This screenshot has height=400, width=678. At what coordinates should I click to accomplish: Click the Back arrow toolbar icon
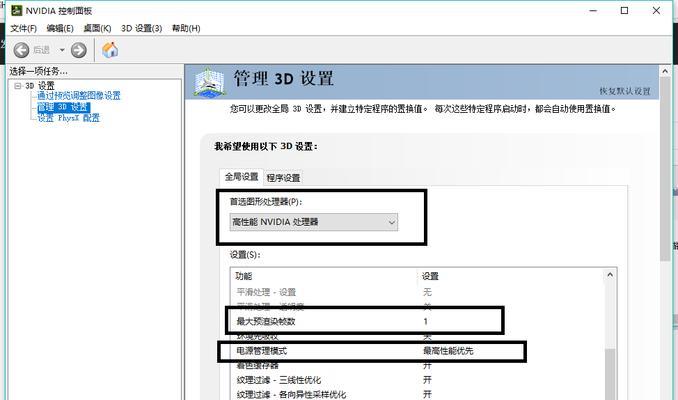pyautogui.click(x=21, y=50)
